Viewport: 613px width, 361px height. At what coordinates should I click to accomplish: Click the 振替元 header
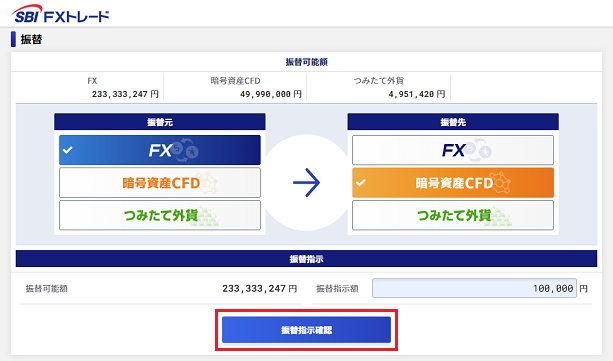pos(160,122)
